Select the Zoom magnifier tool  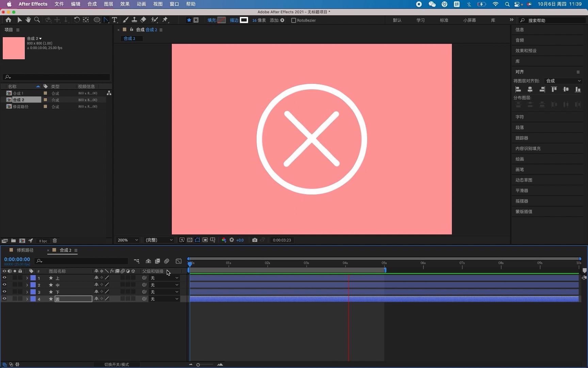(x=37, y=20)
